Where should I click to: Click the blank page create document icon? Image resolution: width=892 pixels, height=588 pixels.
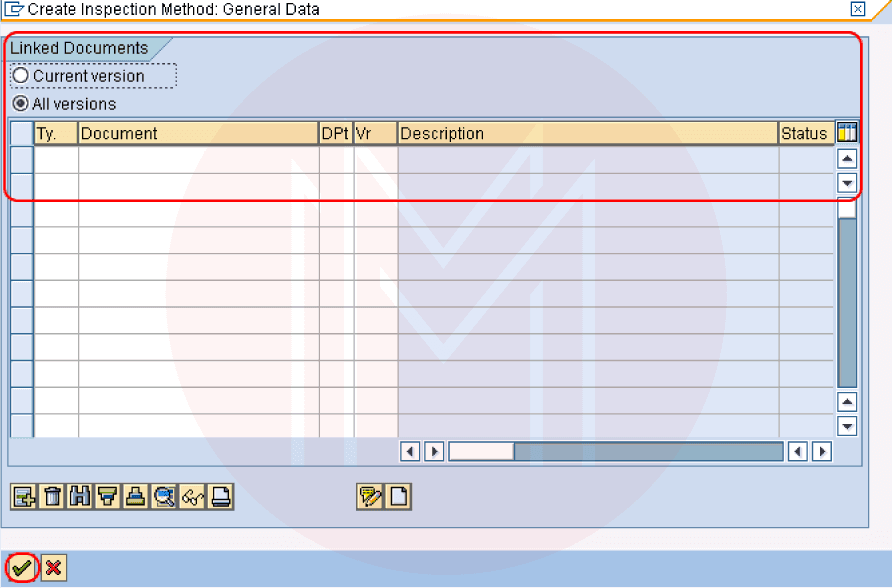398,497
